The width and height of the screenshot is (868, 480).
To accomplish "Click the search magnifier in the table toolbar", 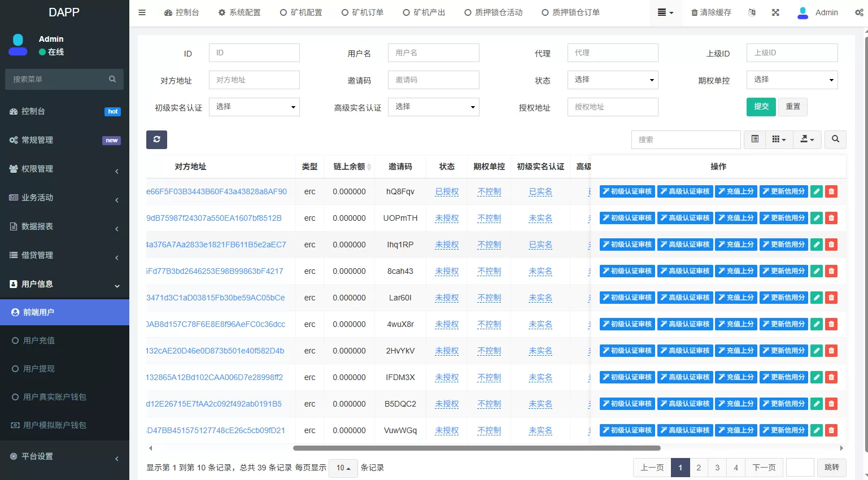I will 835,139.
